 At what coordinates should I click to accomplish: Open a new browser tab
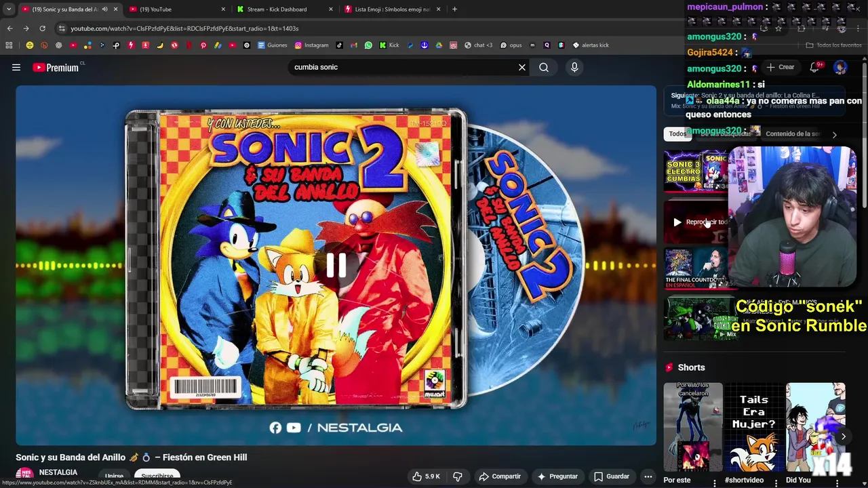point(454,9)
